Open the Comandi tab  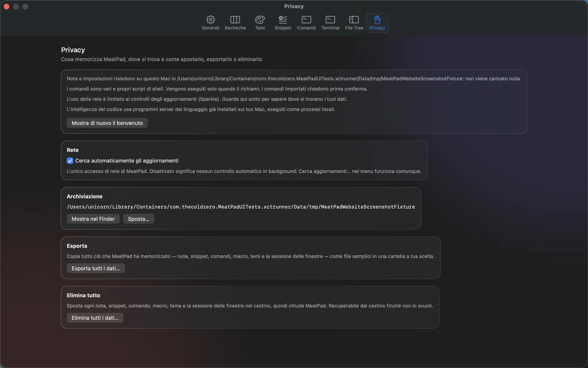pyautogui.click(x=306, y=23)
